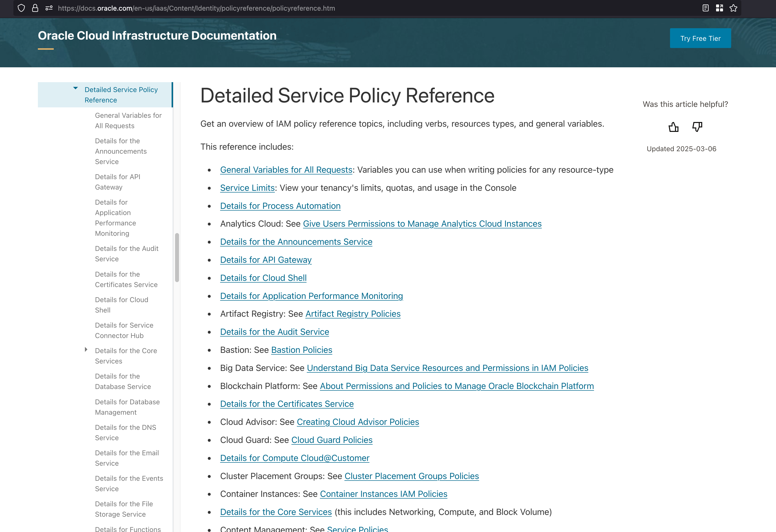
Task: Open Details for Application Performance Monitoring sidebar item
Action: (116, 218)
